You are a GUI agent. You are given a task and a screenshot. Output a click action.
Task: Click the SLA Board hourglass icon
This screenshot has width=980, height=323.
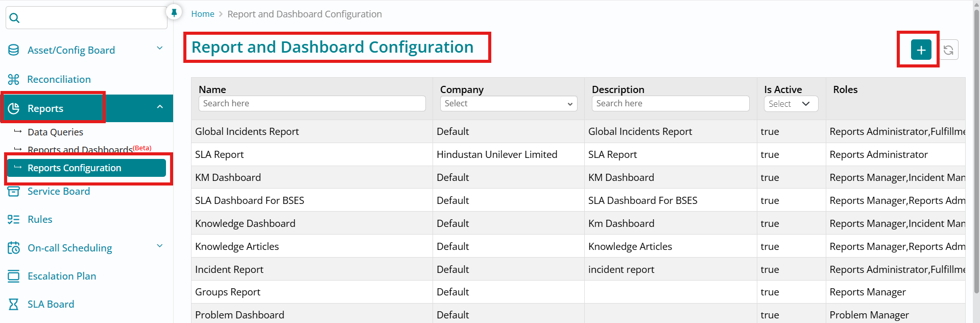click(14, 304)
